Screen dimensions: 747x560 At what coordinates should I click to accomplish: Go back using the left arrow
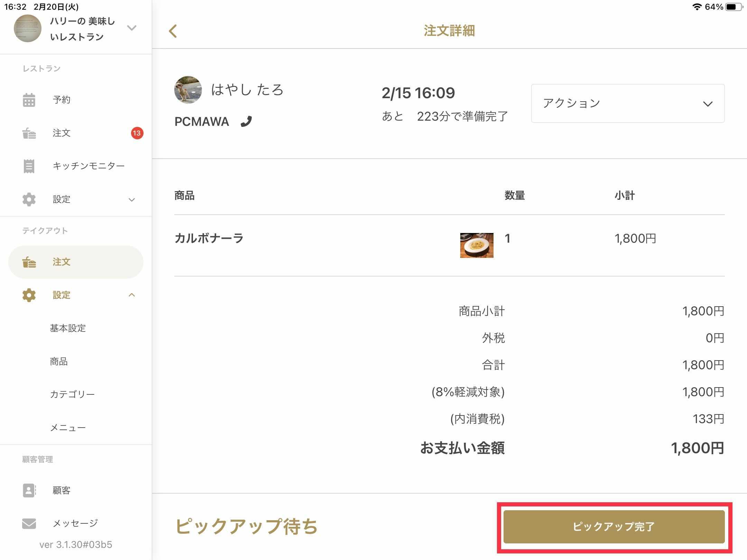[x=173, y=31]
